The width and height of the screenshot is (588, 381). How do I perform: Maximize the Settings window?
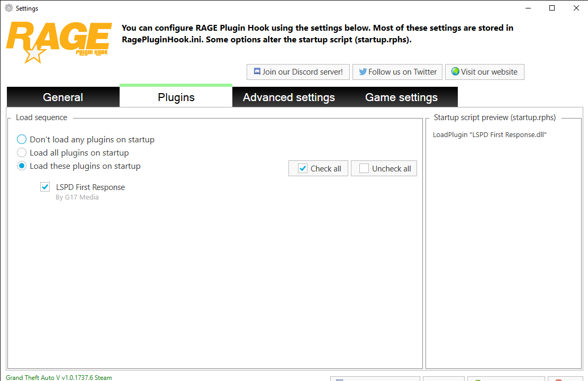552,8
